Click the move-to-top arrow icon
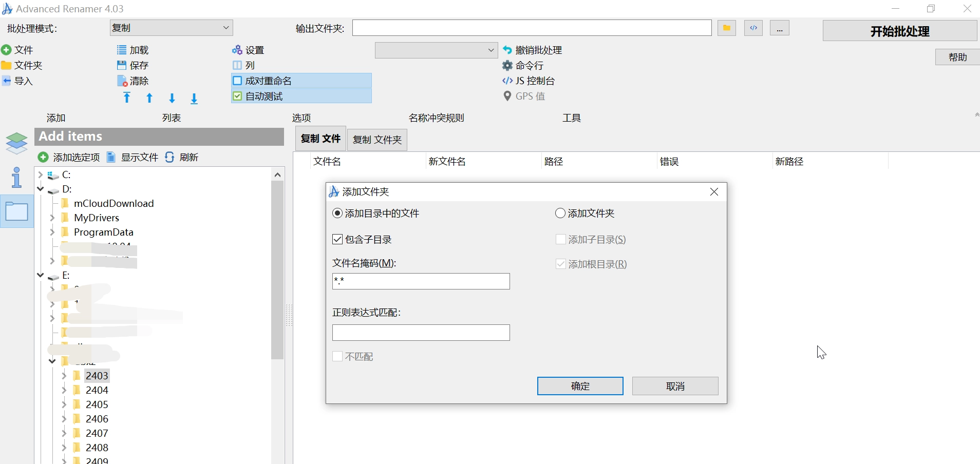Image resolution: width=980 pixels, height=464 pixels. [x=127, y=98]
